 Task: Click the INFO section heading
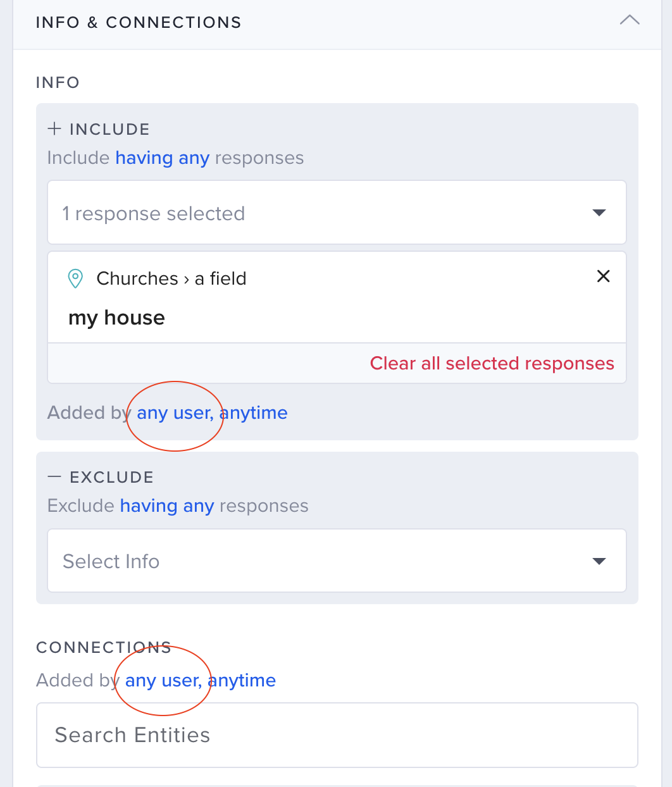tap(58, 82)
